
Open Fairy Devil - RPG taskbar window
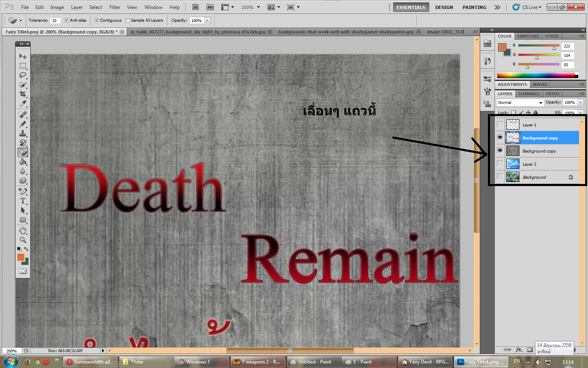point(425,362)
